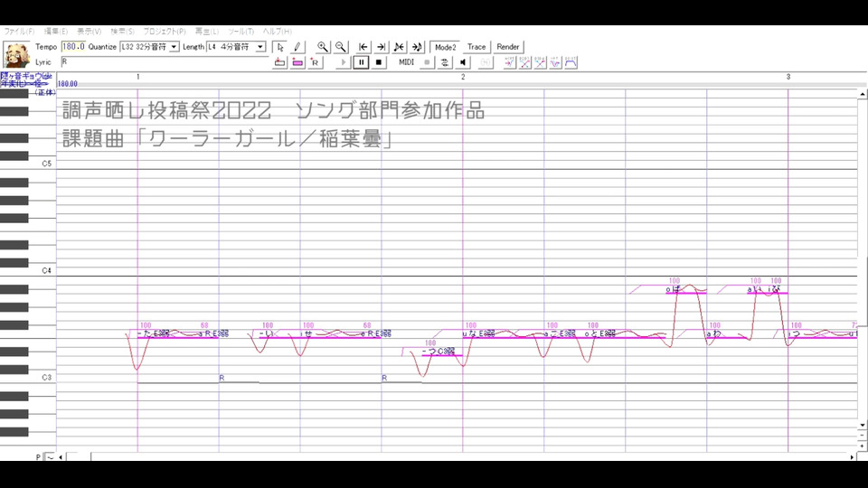Toggle Mode2 pitch editing
868x488 pixels.
tap(445, 47)
